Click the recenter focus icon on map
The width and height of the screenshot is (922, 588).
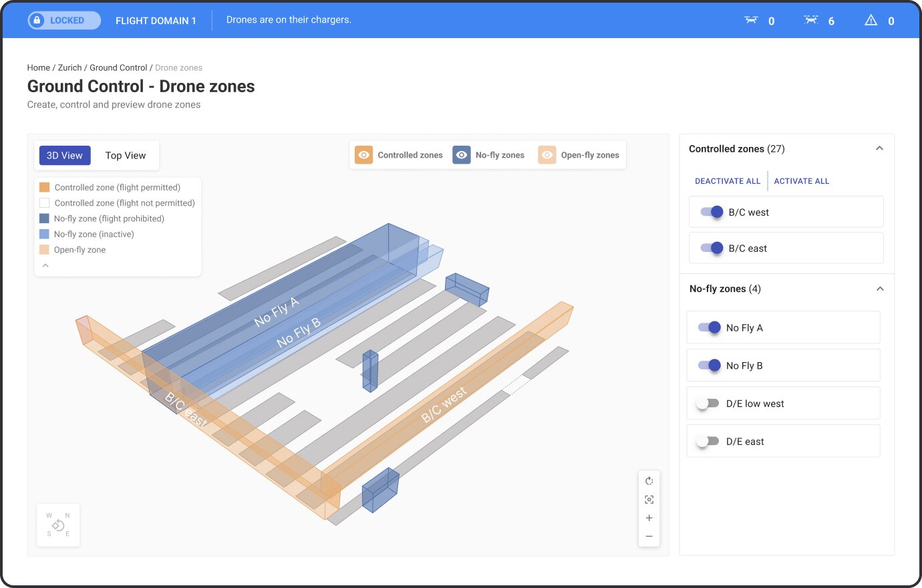649,500
